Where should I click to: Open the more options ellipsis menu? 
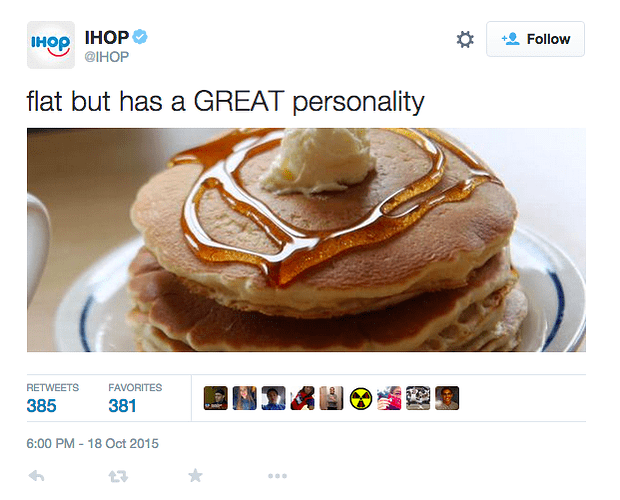(277, 476)
